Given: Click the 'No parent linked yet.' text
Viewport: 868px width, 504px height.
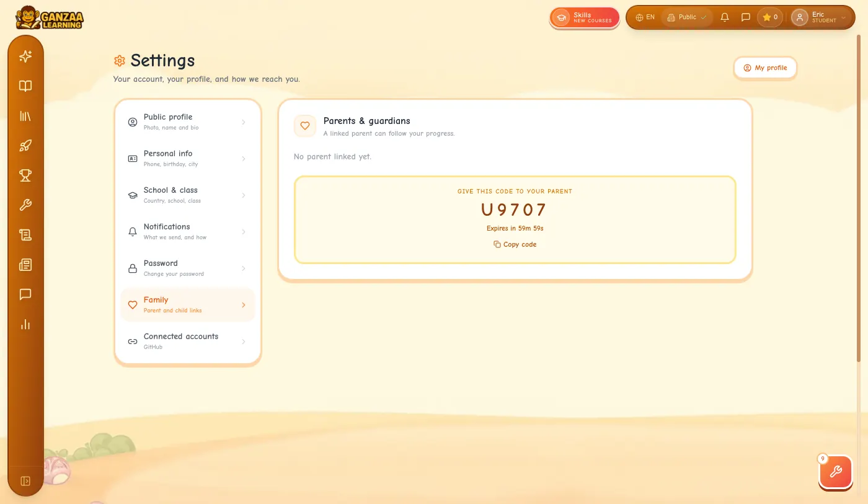Looking at the screenshot, I should [332, 157].
